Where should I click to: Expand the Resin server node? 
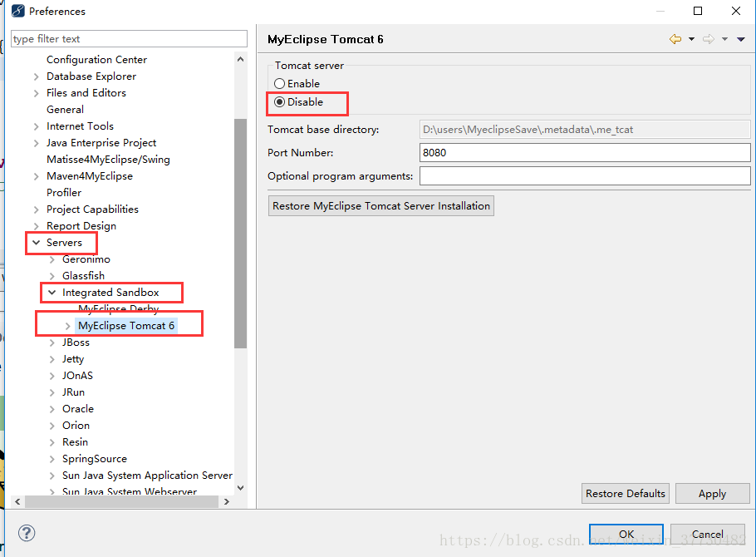coord(52,442)
